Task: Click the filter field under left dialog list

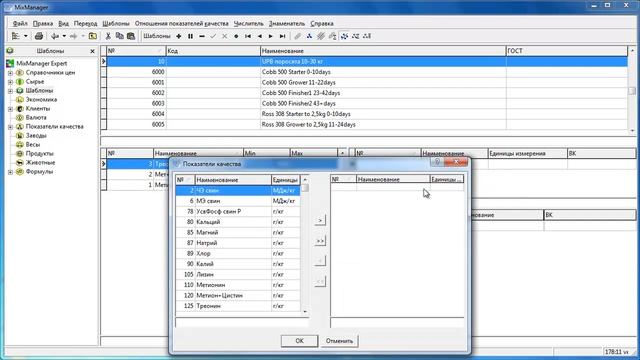Action: [242, 322]
